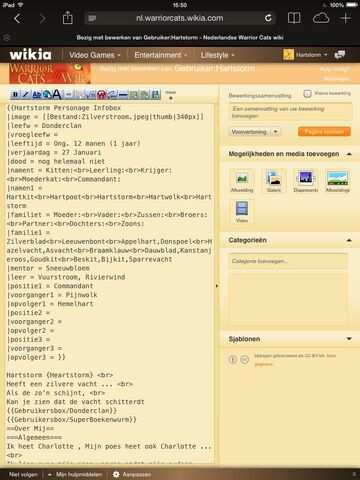Apply italic formatting from the editor toolbar
The height and width of the screenshot is (480, 360).
click(26, 95)
